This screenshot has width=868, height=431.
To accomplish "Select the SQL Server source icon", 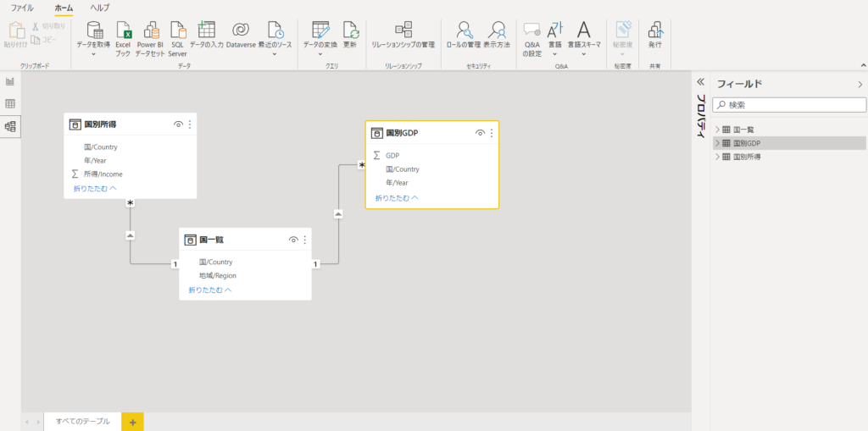I will tap(178, 30).
